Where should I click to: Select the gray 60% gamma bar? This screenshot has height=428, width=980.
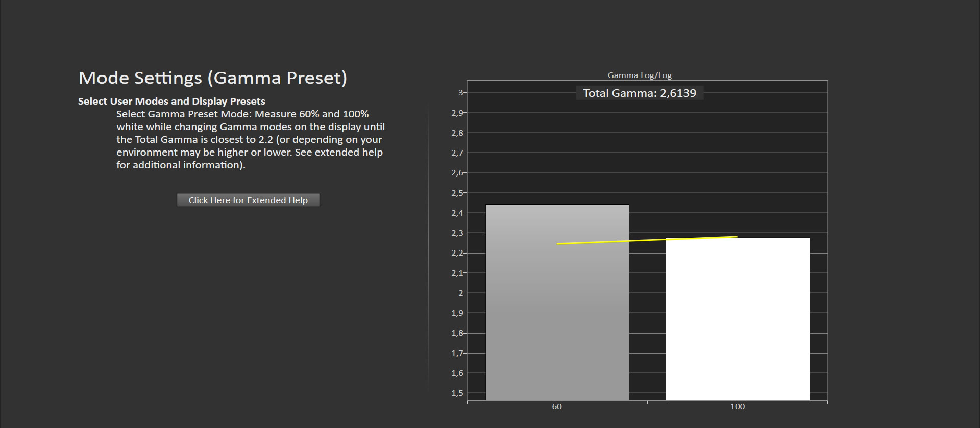[557, 303]
